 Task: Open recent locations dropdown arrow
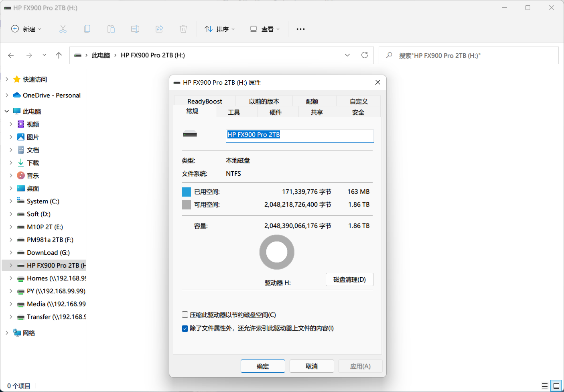point(44,55)
